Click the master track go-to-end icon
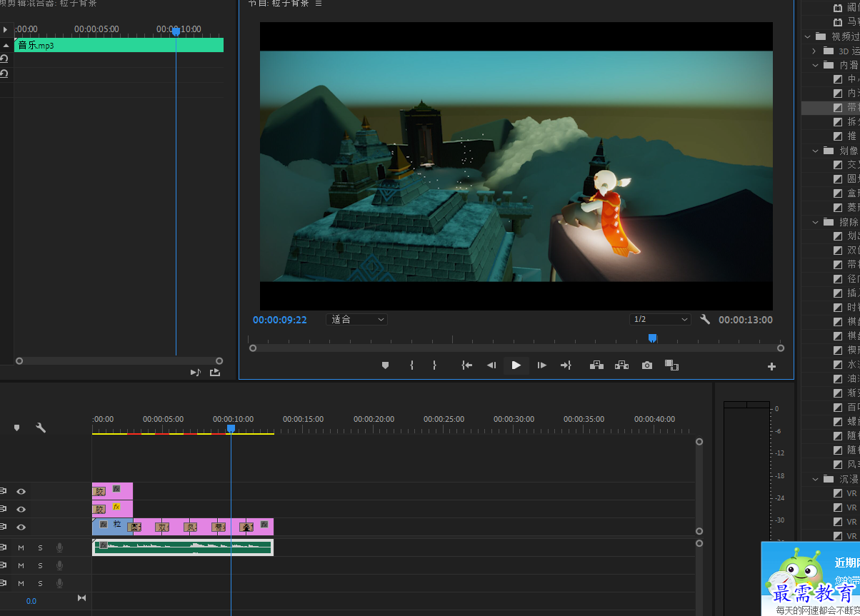Screen dimensions: 860x616 pos(81,598)
